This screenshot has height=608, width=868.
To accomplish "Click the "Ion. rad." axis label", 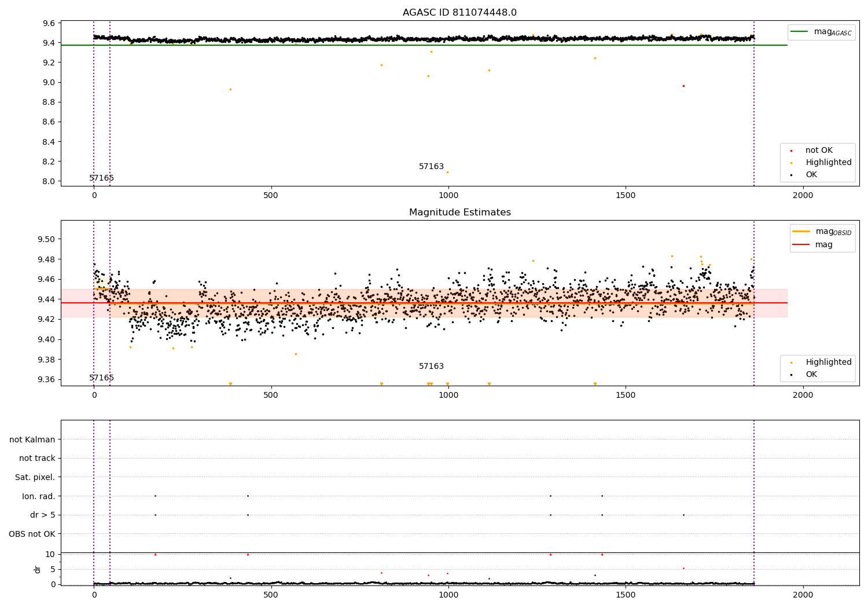I will tap(39, 496).
